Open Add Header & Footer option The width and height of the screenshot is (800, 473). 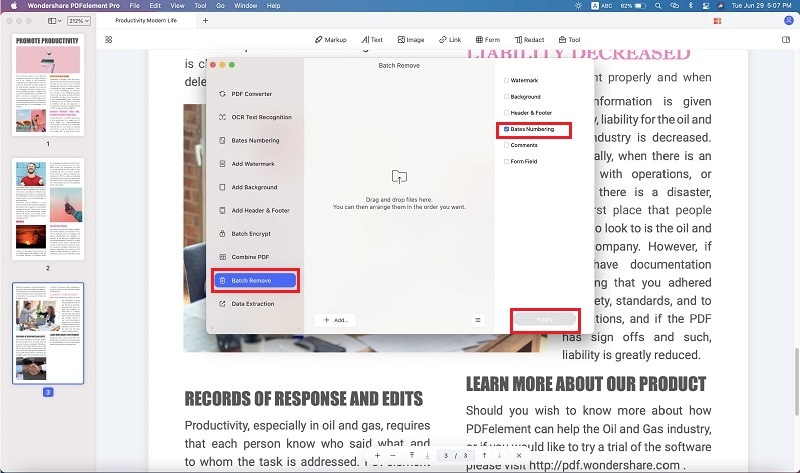[255, 210]
